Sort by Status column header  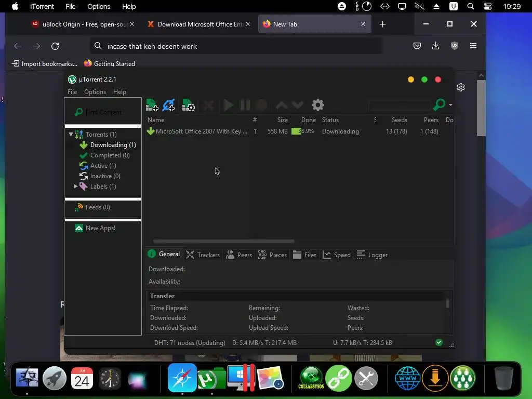coord(330,120)
